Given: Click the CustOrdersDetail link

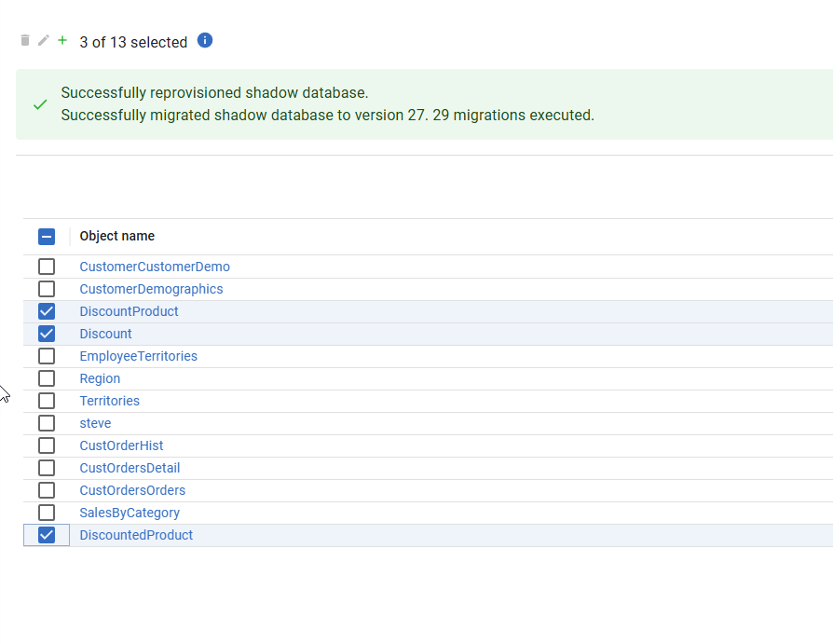Looking at the screenshot, I should point(130,468).
